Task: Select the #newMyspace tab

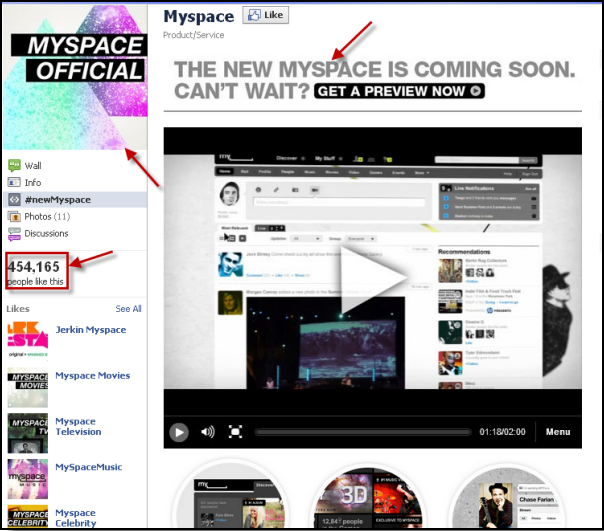Action: (x=75, y=200)
